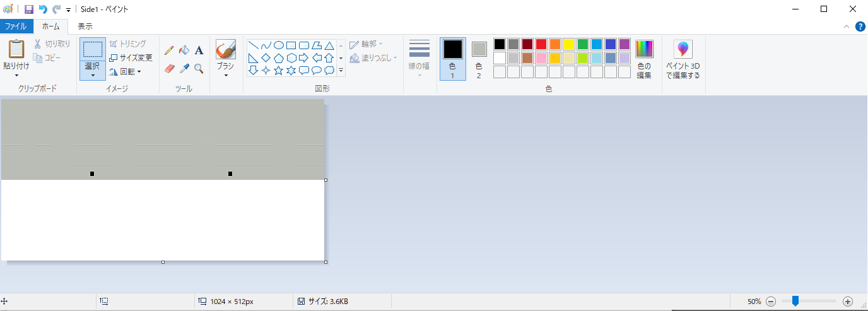This screenshot has width=868, height=311.
Task: Choose the Right arrow shape
Action: pos(303,58)
